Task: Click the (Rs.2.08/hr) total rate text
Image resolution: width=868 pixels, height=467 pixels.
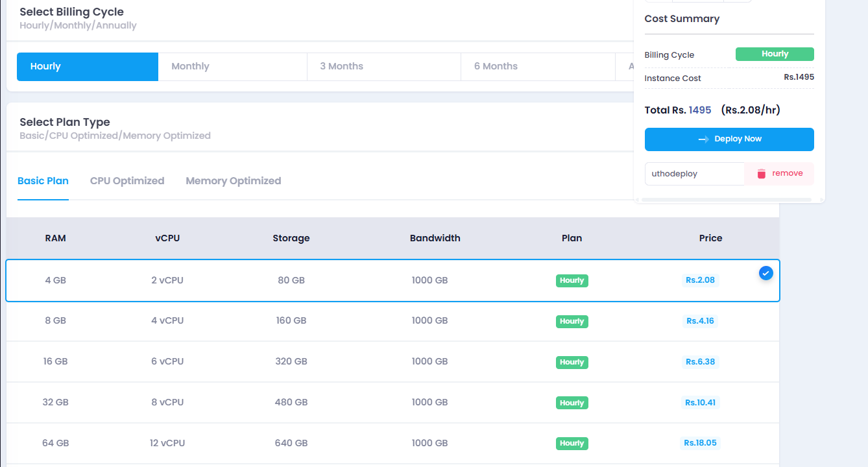Action: point(751,110)
